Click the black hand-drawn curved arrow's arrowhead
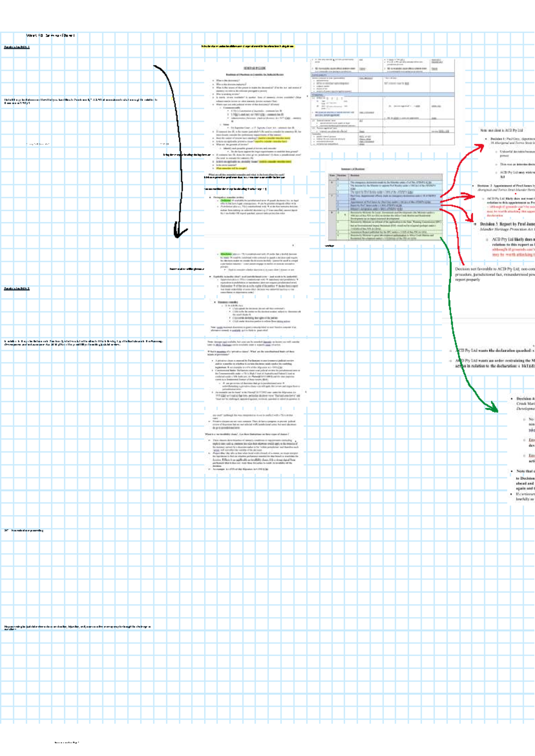535x756 pixels. click(x=180, y=233)
